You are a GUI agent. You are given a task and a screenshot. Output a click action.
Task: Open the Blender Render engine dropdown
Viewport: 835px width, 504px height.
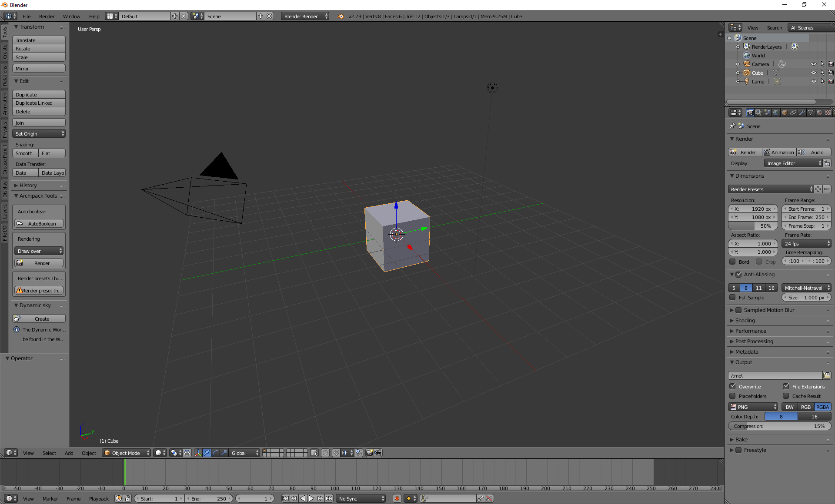305,16
